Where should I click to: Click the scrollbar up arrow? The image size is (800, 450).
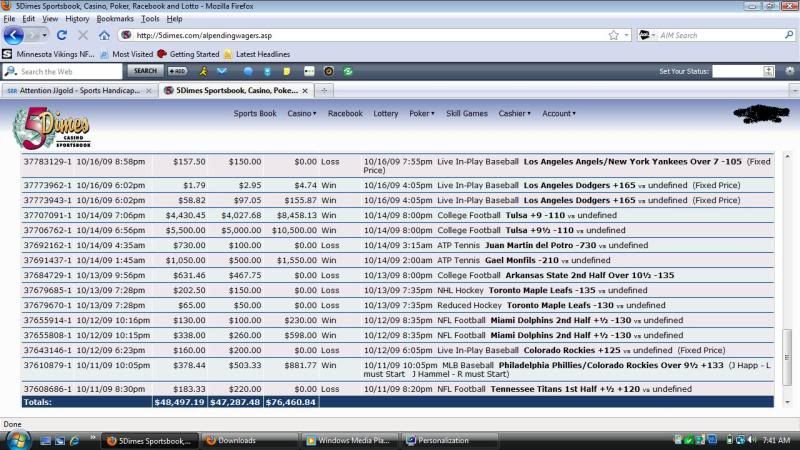pos(787,157)
